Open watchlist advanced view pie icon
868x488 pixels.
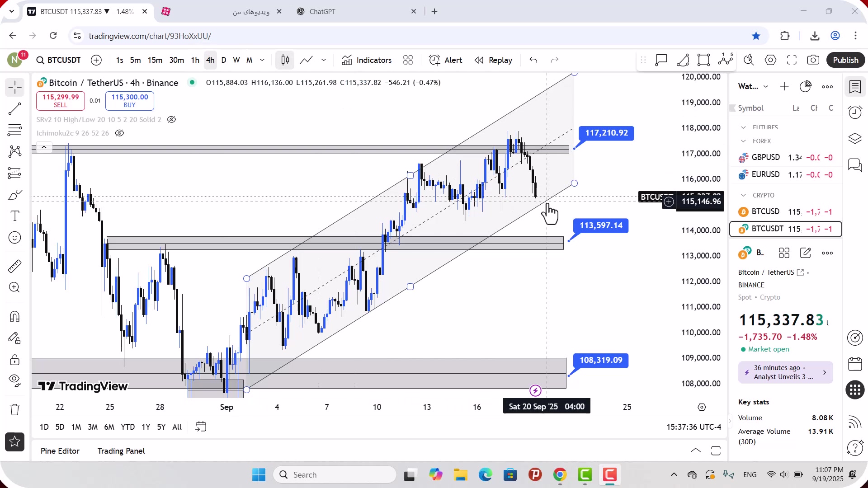click(x=806, y=86)
